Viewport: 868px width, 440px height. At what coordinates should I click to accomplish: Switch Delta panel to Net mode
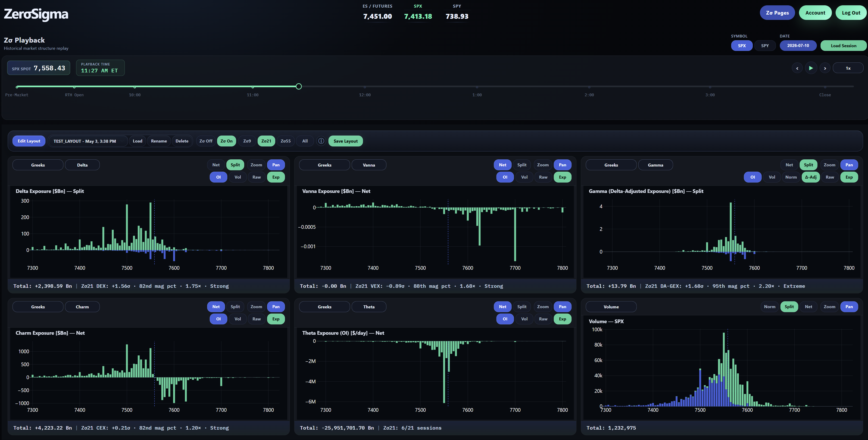point(216,165)
